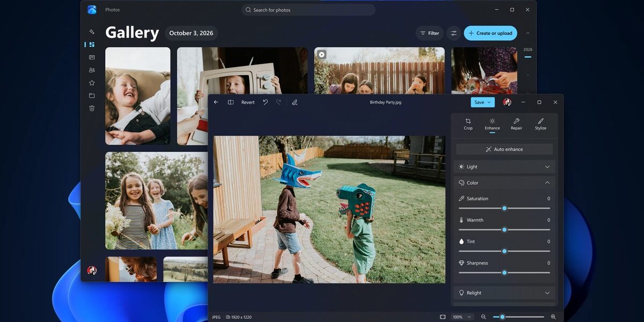Open gallery view settings sliders icon

pyautogui.click(x=454, y=33)
